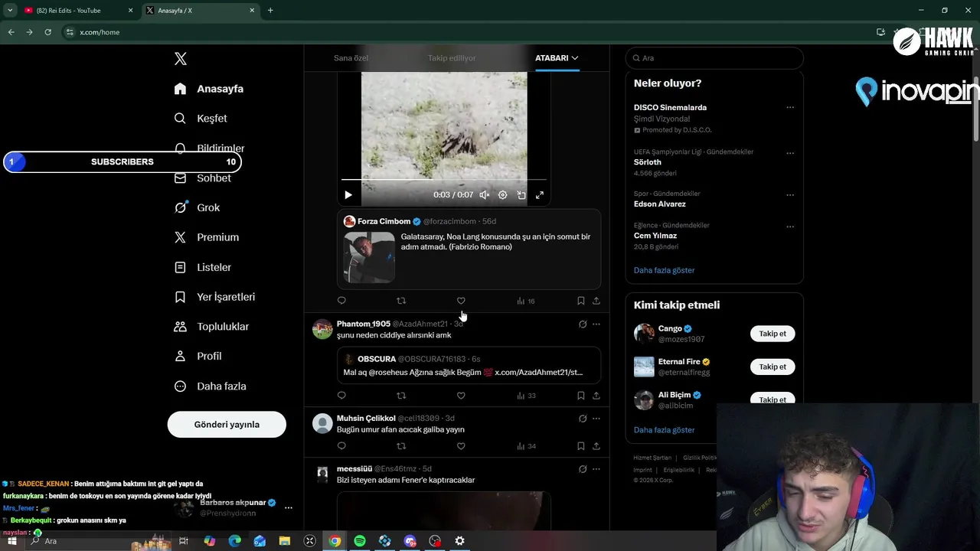This screenshot has height=551, width=980.
Task: Open the ATABARI tab dropdown
Action: (557, 58)
